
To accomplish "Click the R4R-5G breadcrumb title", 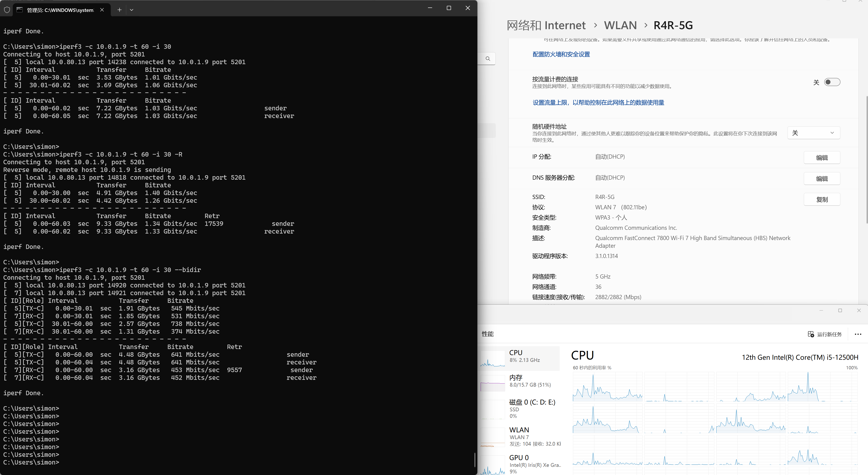I will tap(673, 25).
